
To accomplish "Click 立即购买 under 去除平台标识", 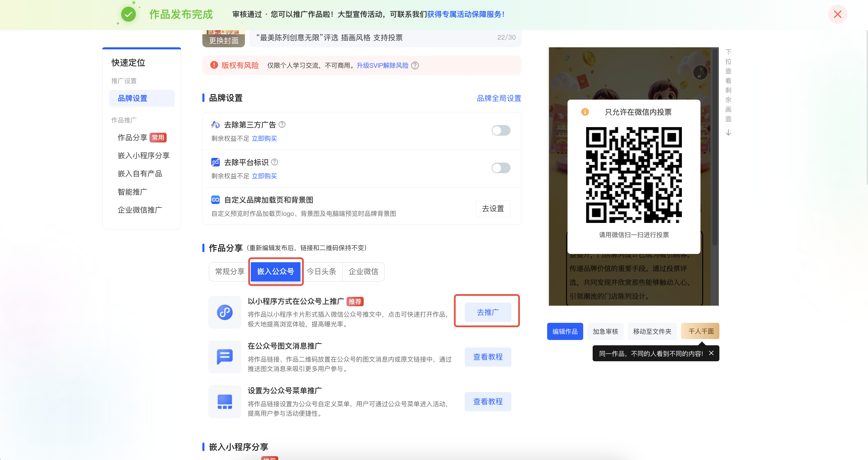I will click(x=264, y=176).
